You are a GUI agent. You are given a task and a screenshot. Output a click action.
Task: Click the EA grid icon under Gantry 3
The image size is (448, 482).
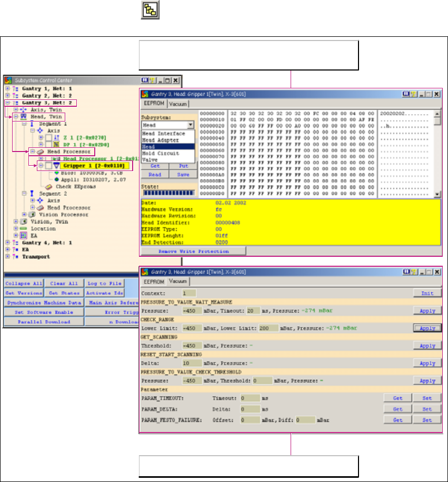23,235
